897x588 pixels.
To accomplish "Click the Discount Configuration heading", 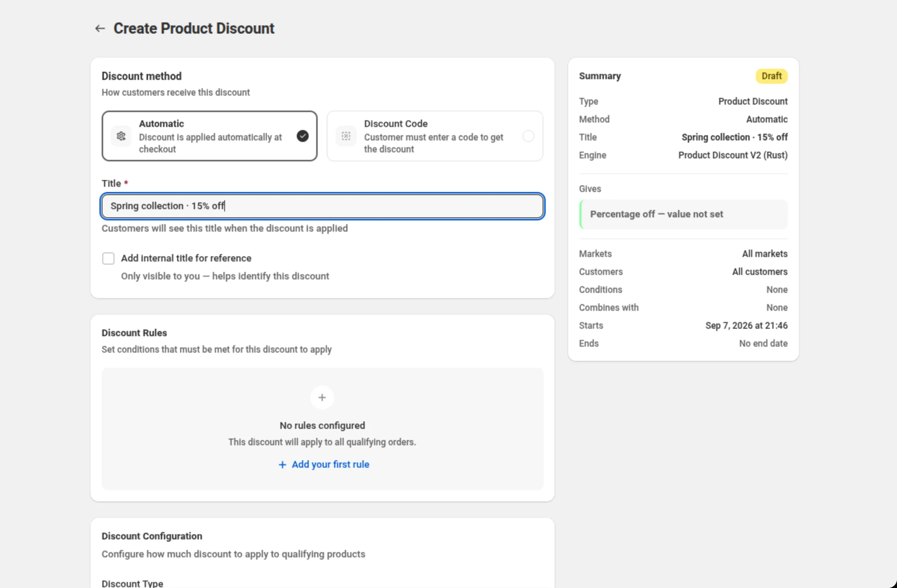I will pyautogui.click(x=152, y=536).
